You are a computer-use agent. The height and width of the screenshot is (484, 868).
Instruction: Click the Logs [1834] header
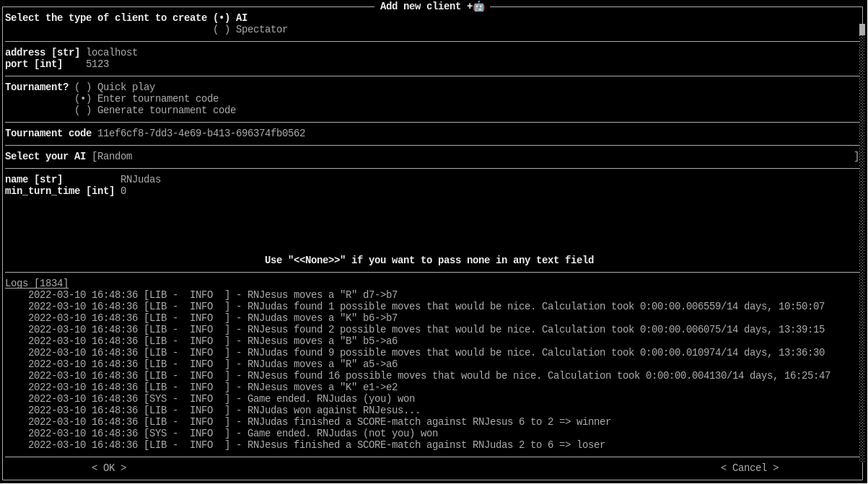(x=37, y=283)
